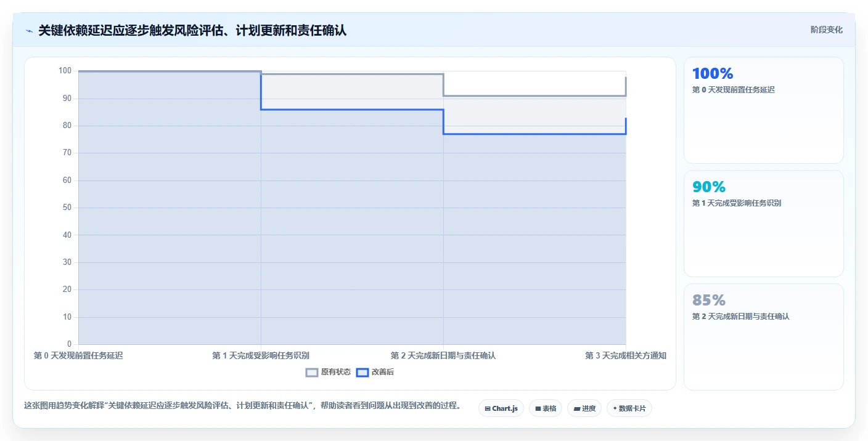Select the 数据卡片 tag
The height and width of the screenshot is (441, 868).
pyautogui.click(x=629, y=408)
